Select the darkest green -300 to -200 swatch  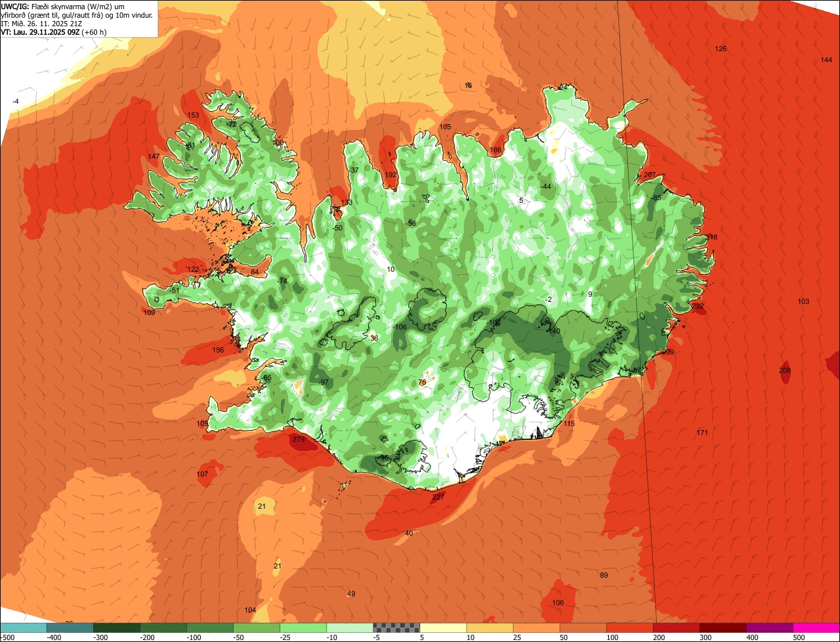(x=116, y=628)
